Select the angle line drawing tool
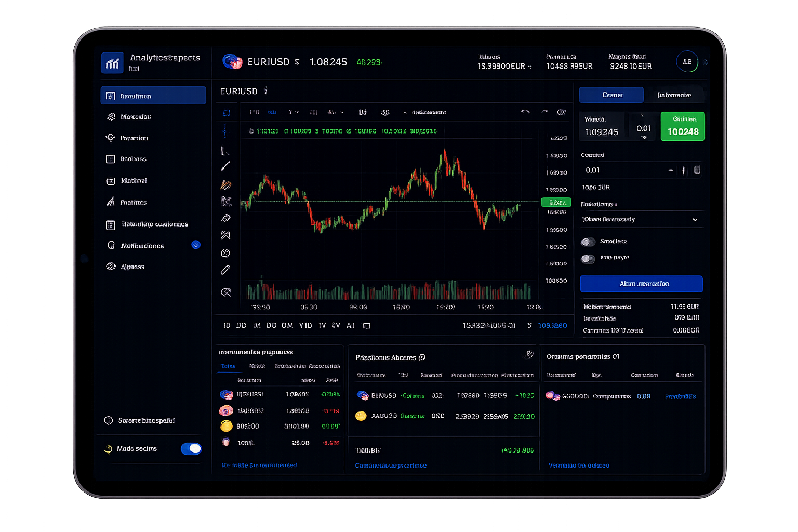798x532 pixels. pyautogui.click(x=224, y=151)
